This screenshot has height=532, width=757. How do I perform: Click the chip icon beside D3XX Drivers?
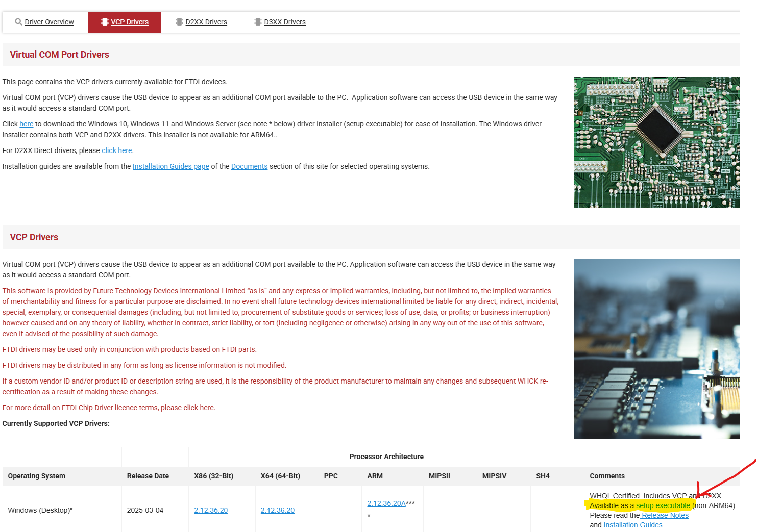[x=258, y=22]
